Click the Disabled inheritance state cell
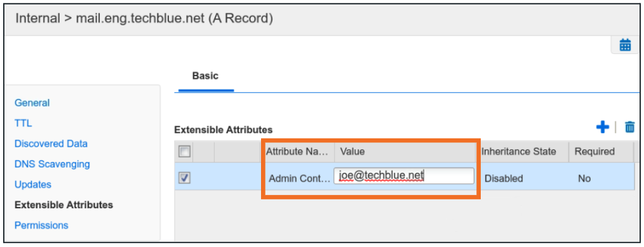Screen dimensions: 644x247 [x=504, y=178]
